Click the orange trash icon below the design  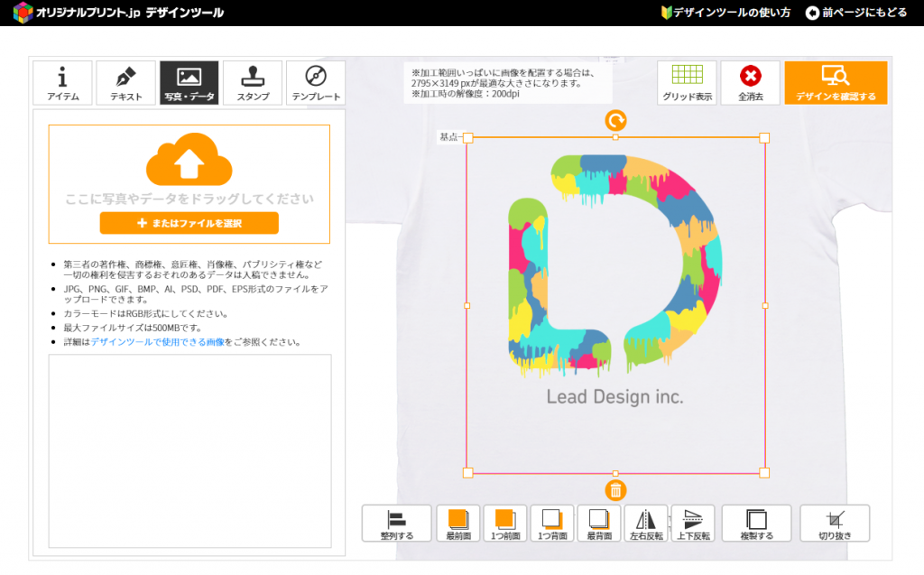coord(615,490)
